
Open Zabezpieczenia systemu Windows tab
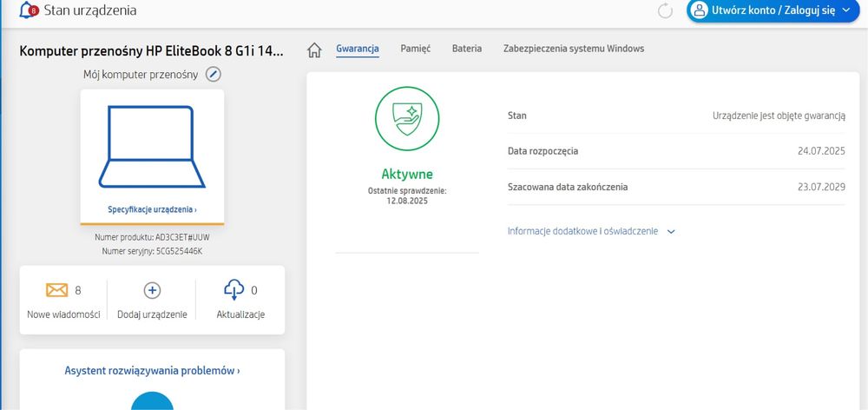[574, 48]
